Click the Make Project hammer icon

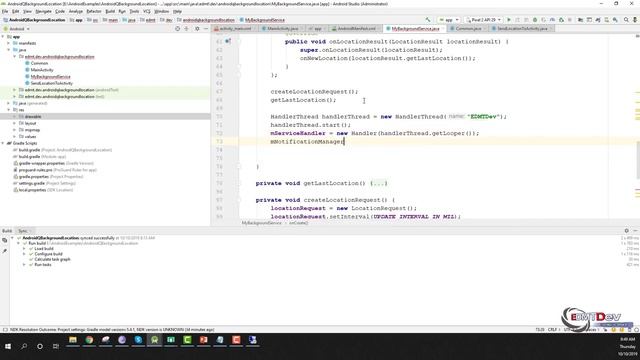[x=428, y=20]
